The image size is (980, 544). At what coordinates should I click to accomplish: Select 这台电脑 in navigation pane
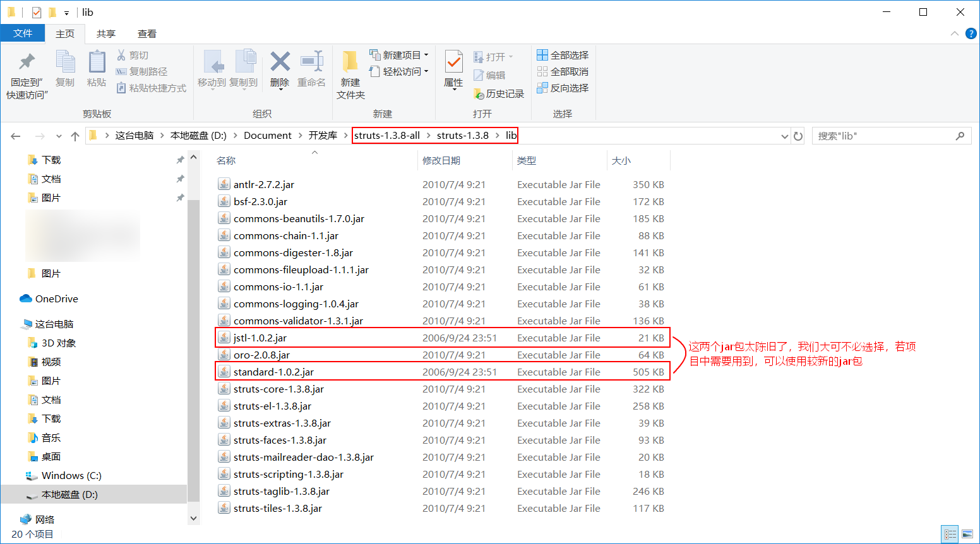click(x=47, y=324)
